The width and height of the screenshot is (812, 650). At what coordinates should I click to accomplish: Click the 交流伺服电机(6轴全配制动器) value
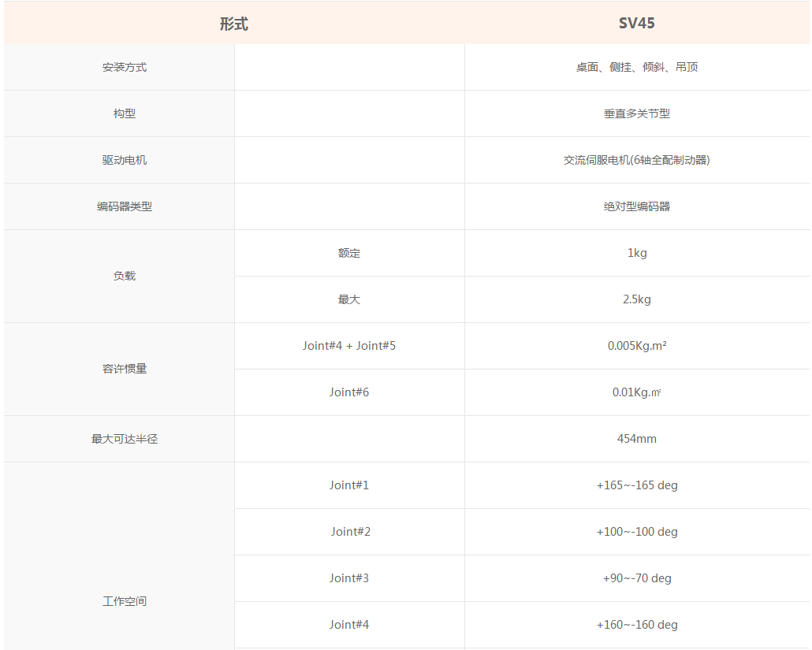[x=637, y=160]
